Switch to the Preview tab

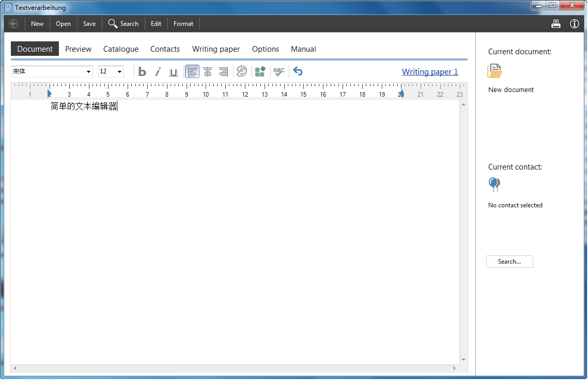(x=78, y=49)
